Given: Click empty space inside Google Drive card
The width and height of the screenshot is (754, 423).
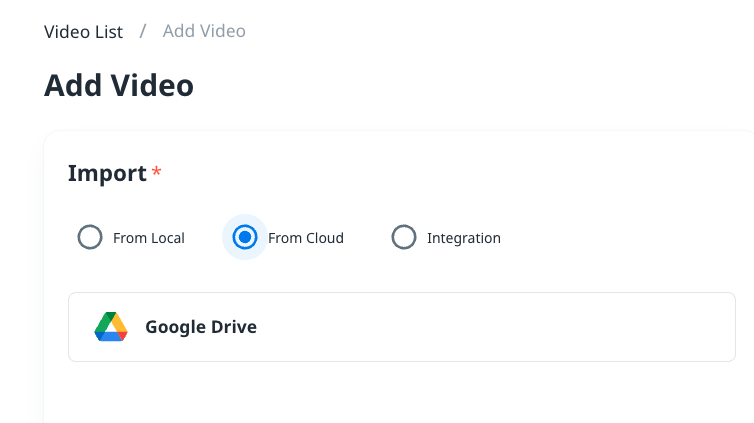Looking at the screenshot, I should [500, 327].
